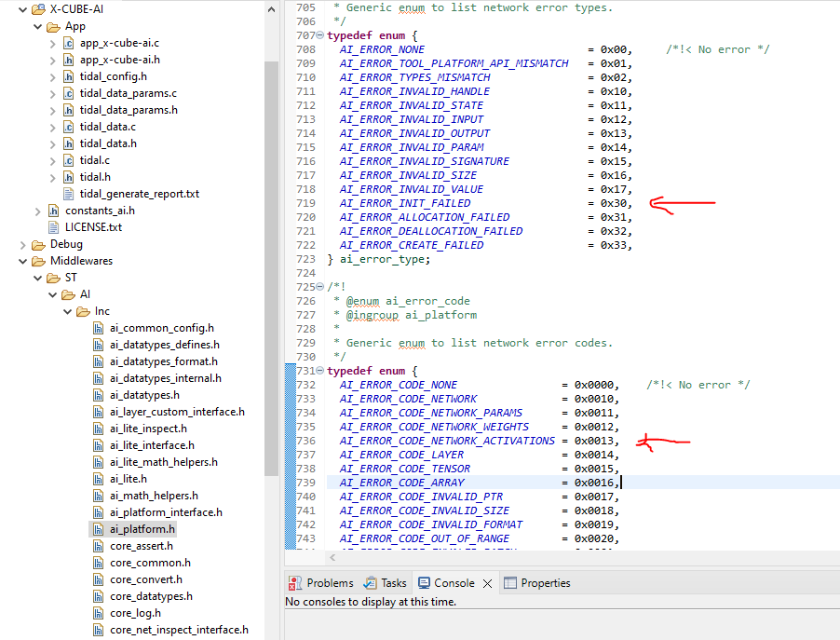Select tidal.h in the tree
The image size is (840, 640).
click(x=95, y=177)
